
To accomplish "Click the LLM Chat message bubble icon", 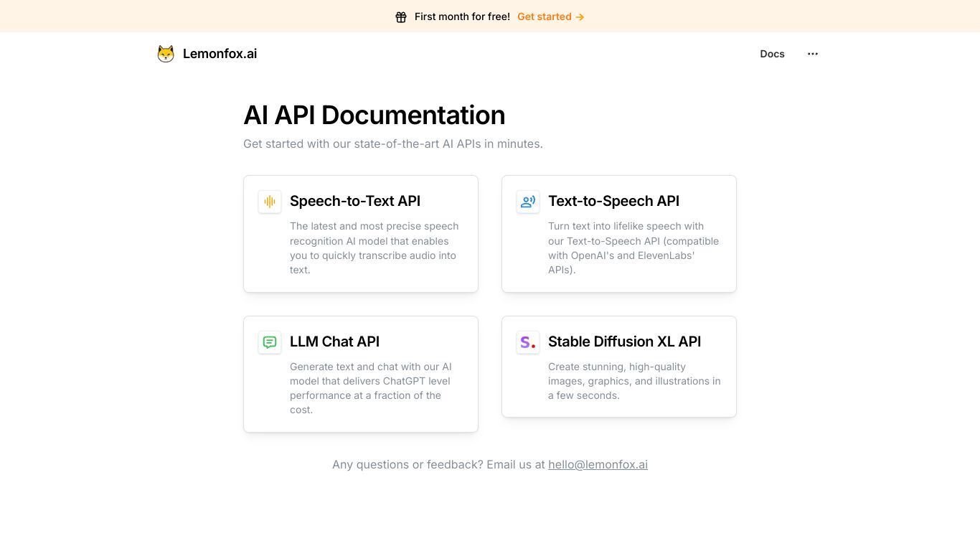I will click(x=270, y=342).
